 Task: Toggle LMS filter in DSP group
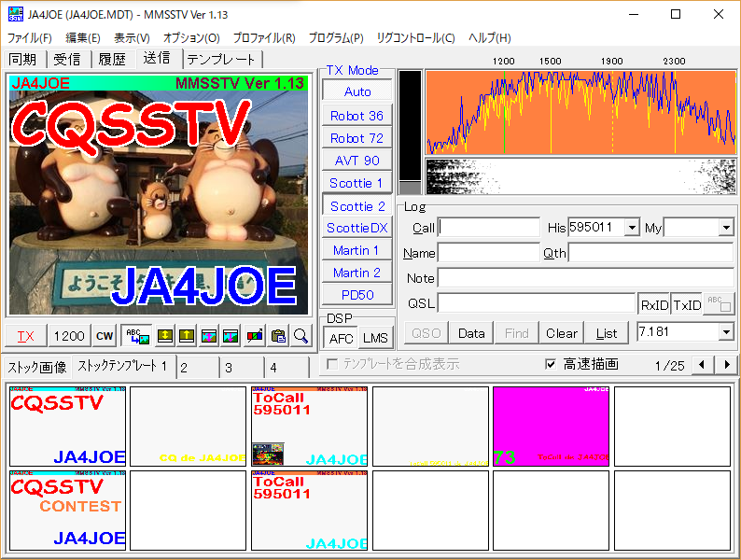(x=375, y=339)
